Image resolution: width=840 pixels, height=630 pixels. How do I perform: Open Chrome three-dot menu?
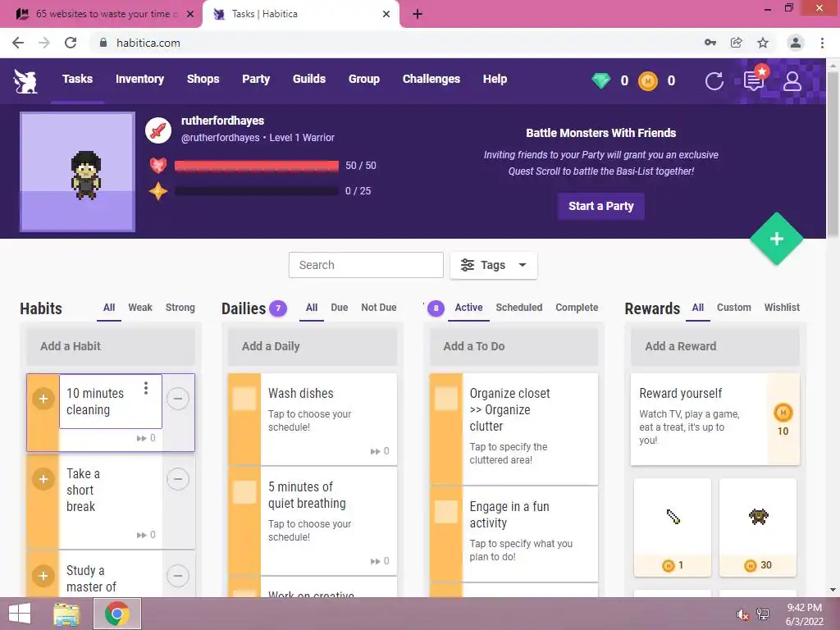pyautogui.click(x=822, y=43)
